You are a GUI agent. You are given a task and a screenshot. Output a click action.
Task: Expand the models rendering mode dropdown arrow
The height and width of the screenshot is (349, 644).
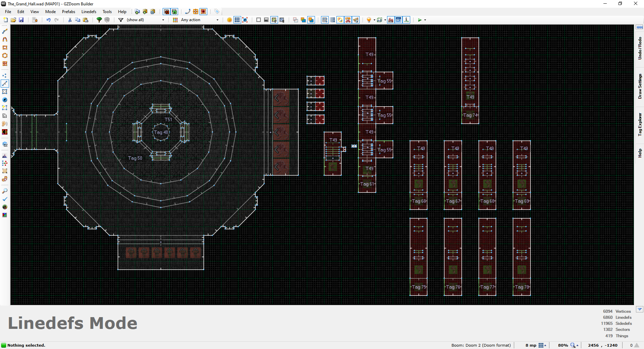pyautogui.click(x=385, y=20)
